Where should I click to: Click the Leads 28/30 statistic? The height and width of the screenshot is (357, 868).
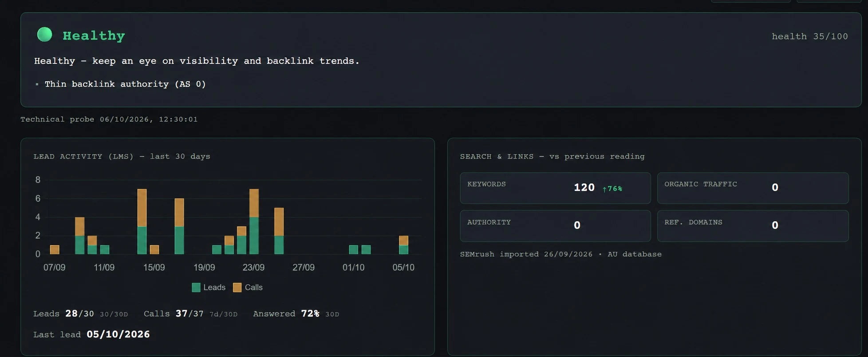click(80, 313)
